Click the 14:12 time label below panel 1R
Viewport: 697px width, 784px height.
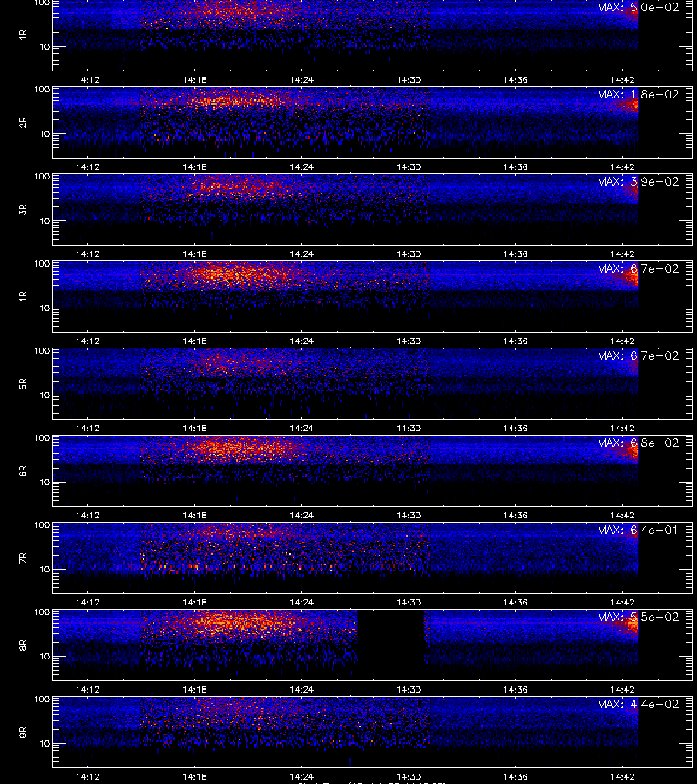point(87,79)
